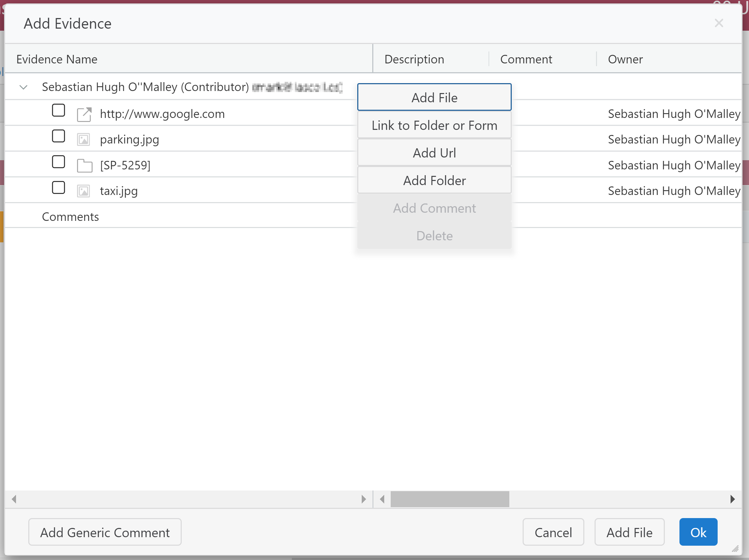This screenshot has width=749, height=560.
Task: Collapse the Sebastian Hugh O'Malley contributor row
Action: click(x=24, y=87)
